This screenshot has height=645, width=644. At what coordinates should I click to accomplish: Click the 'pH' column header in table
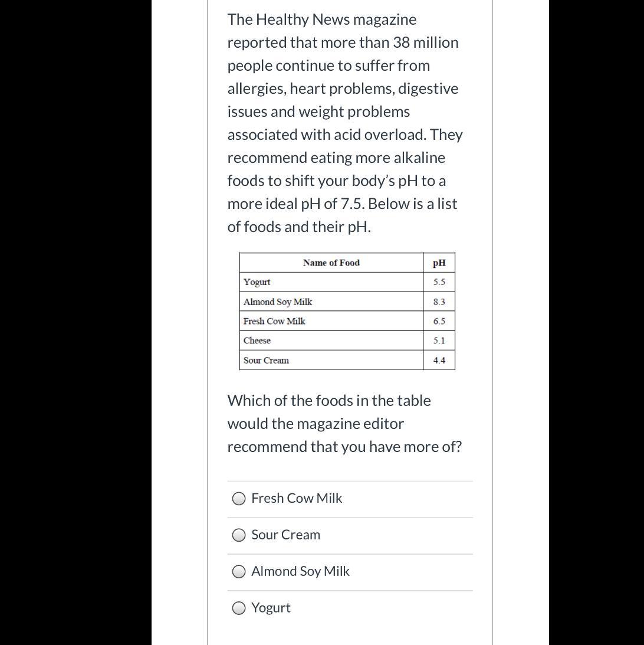tap(439, 263)
